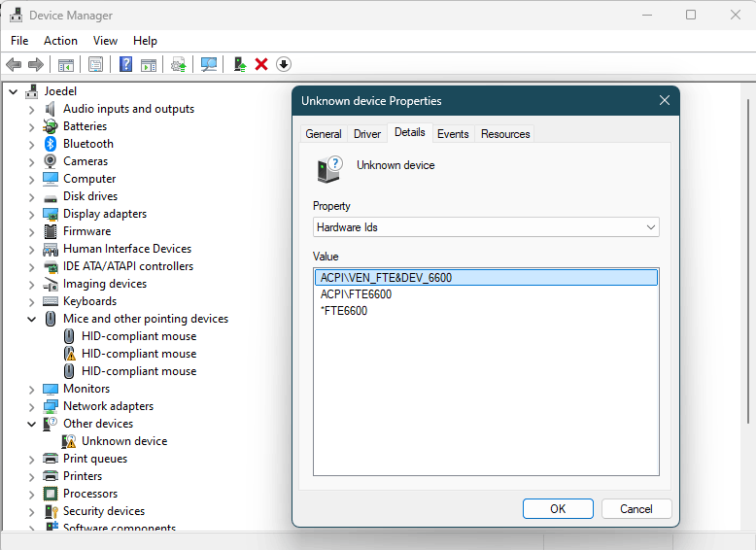Expand Human Interface Devices
756x550 pixels.
pyautogui.click(x=32, y=249)
